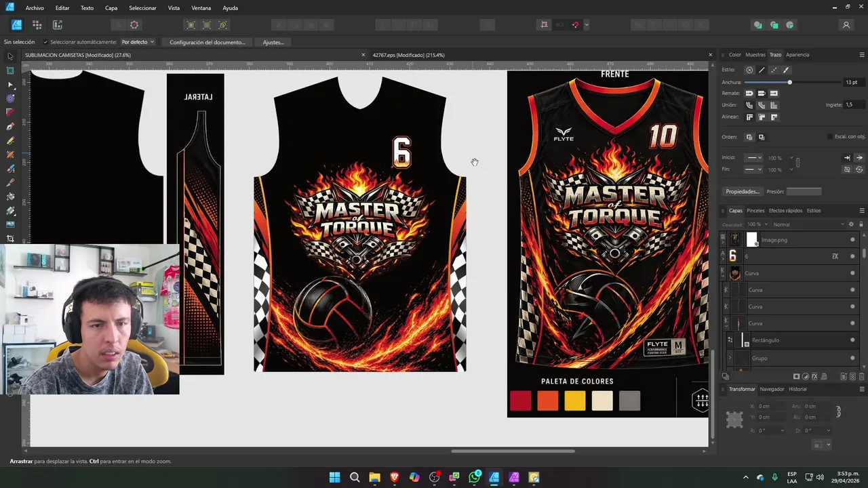Switch to Pinceles tab

coord(755,211)
